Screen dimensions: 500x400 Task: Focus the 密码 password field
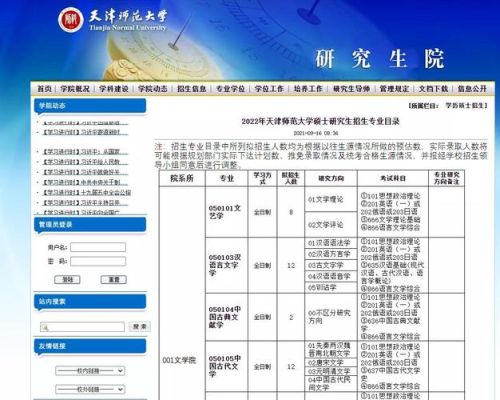tap(98, 261)
